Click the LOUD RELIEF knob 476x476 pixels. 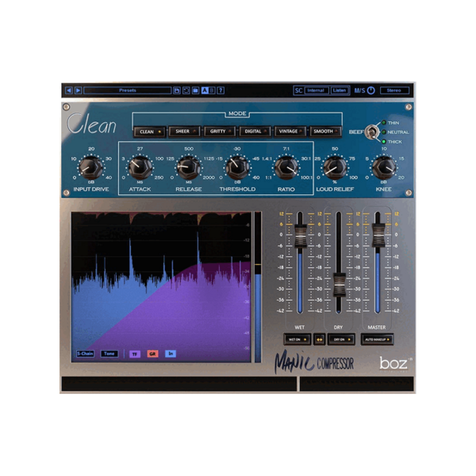coord(335,167)
